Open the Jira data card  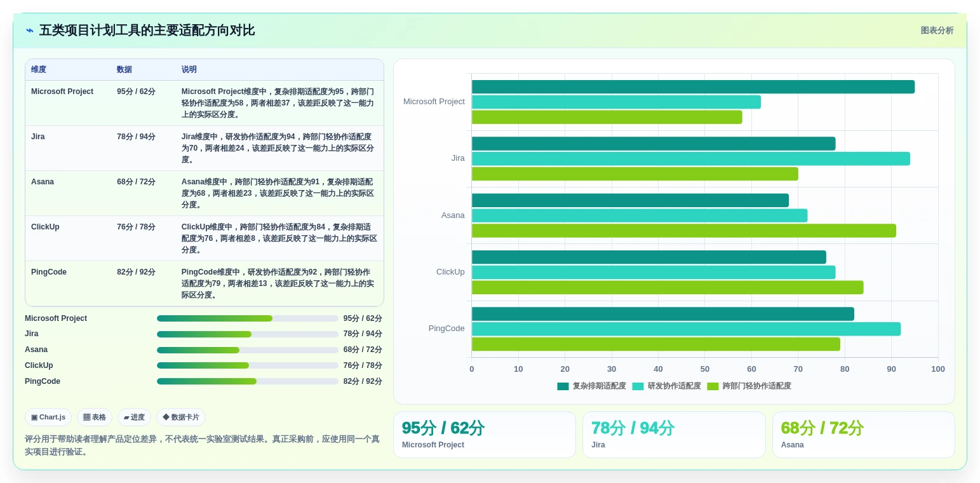[x=674, y=435]
